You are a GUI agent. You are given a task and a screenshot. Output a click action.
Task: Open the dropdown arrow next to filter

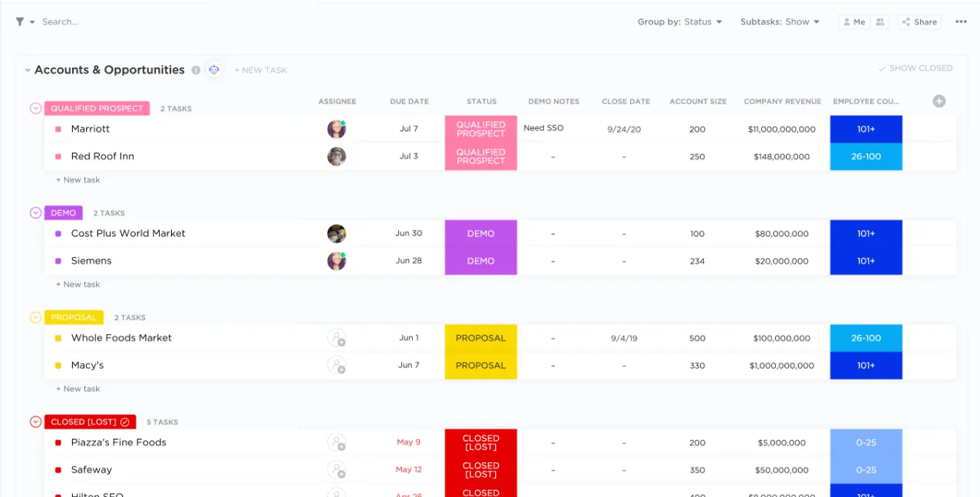click(x=32, y=22)
